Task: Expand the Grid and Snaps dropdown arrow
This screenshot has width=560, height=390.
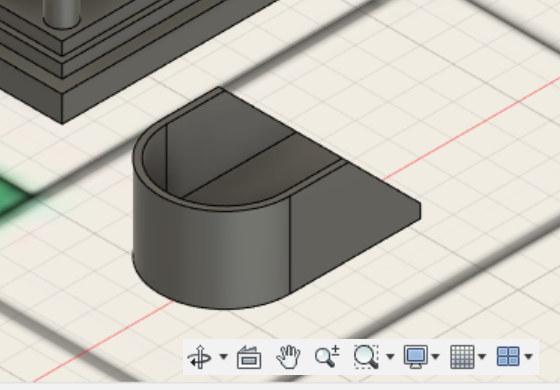Action: (x=482, y=356)
